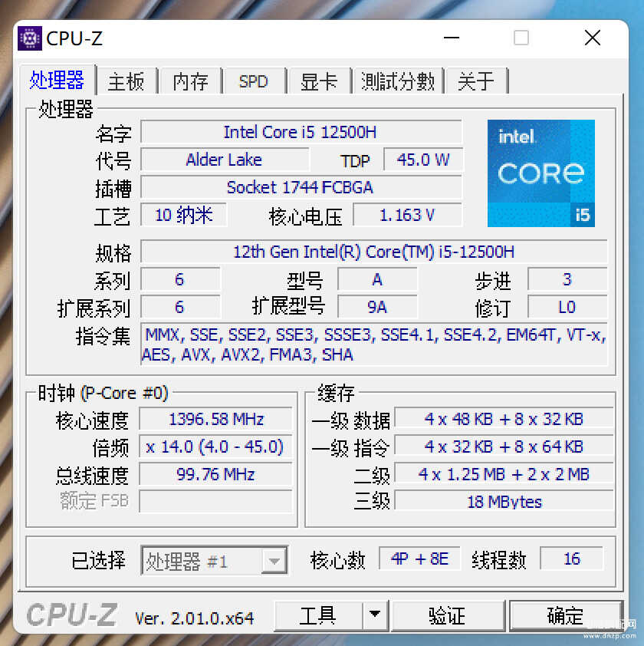644x646 pixels.
Task: Click the CPU-Z app icon in title bar
Action: 30,38
